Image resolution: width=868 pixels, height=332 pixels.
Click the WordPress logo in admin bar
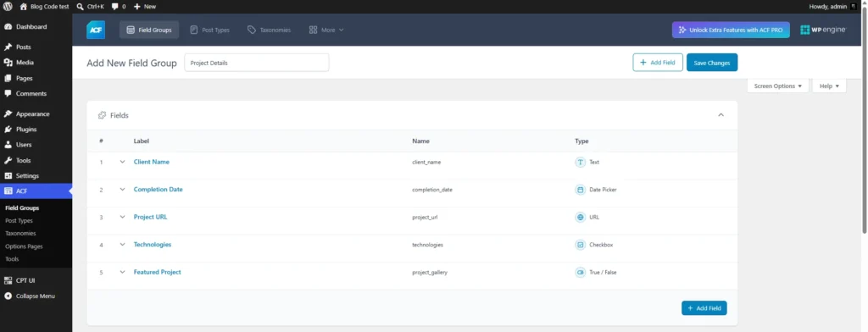[x=8, y=7]
